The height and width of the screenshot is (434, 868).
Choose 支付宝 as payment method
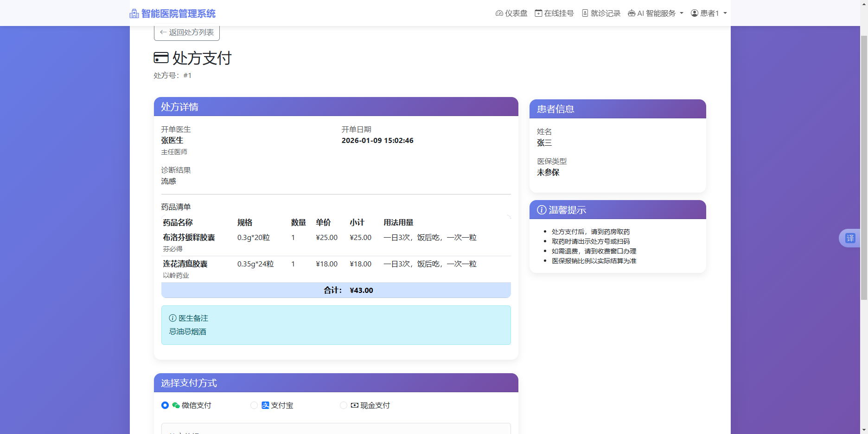(x=254, y=405)
